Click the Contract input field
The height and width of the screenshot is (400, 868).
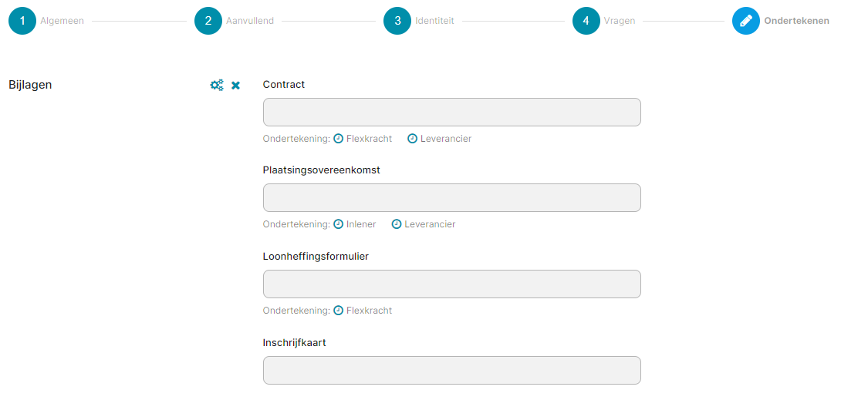tap(451, 113)
